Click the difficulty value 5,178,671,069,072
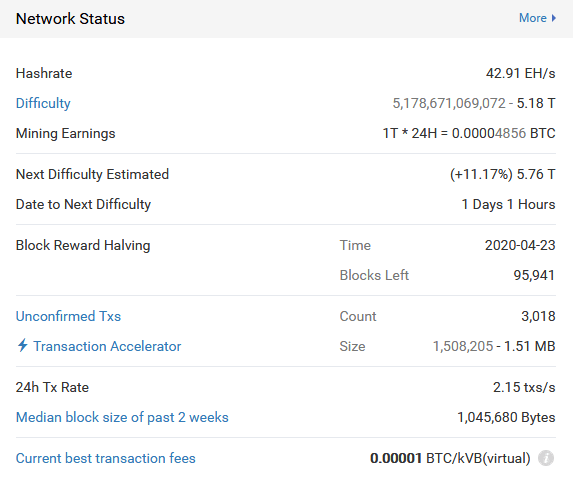The width and height of the screenshot is (573, 482). [x=449, y=103]
